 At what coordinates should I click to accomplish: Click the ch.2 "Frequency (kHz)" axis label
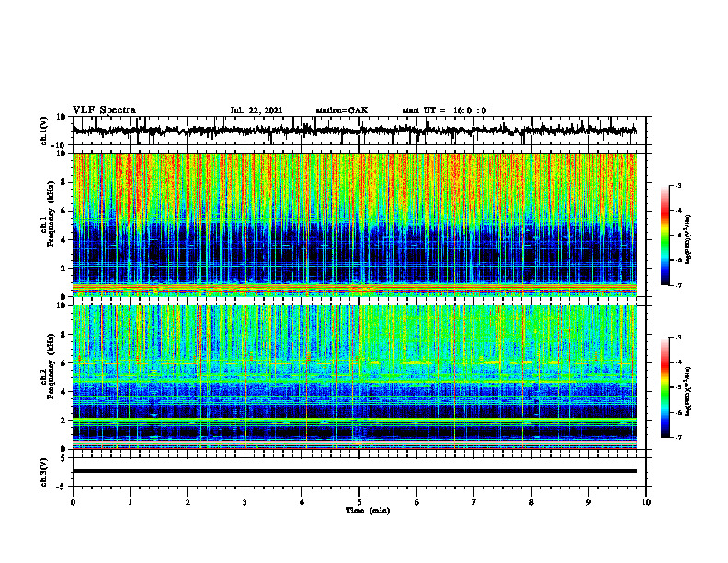[x=51, y=366]
